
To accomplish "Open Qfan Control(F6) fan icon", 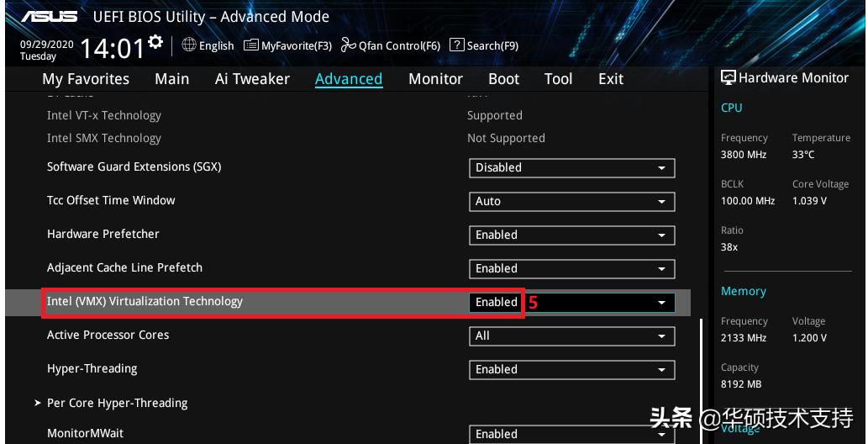I will click(x=349, y=45).
